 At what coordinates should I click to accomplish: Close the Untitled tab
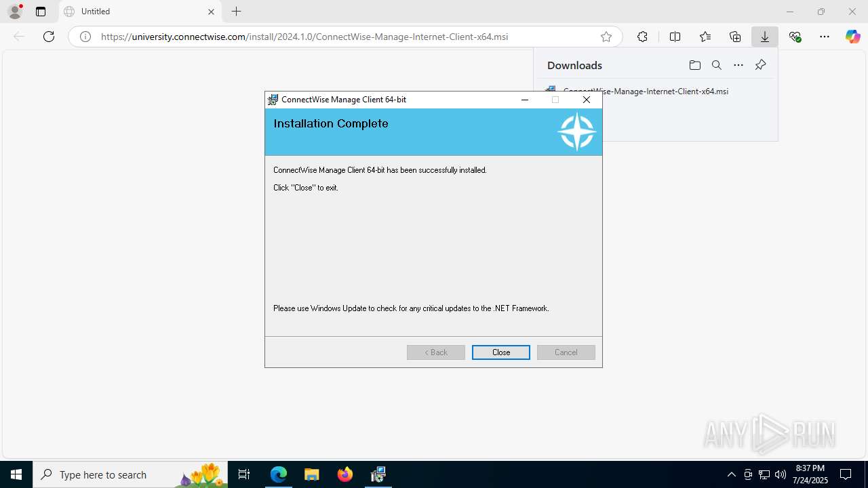[x=211, y=12]
